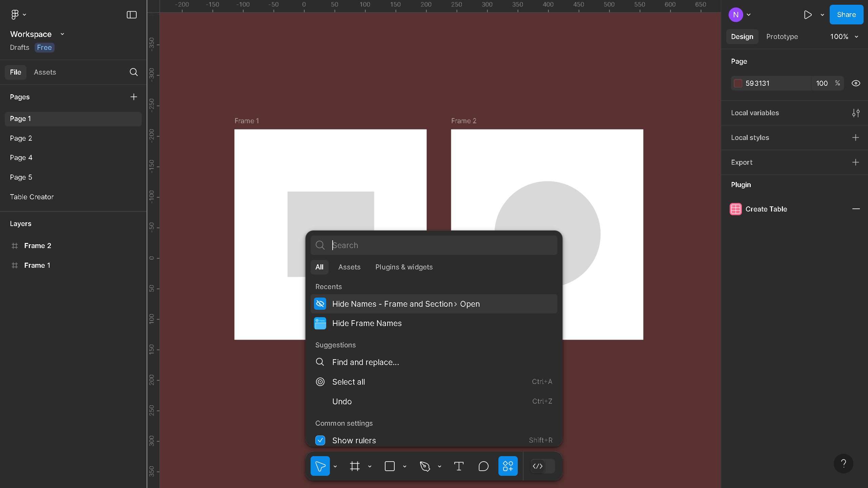
Task: Toggle the sidebar collapse icon
Action: [x=132, y=15]
